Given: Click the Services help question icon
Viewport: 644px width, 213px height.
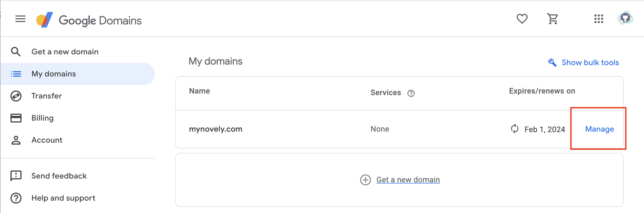Looking at the screenshot, I should (x=411, y=93).
